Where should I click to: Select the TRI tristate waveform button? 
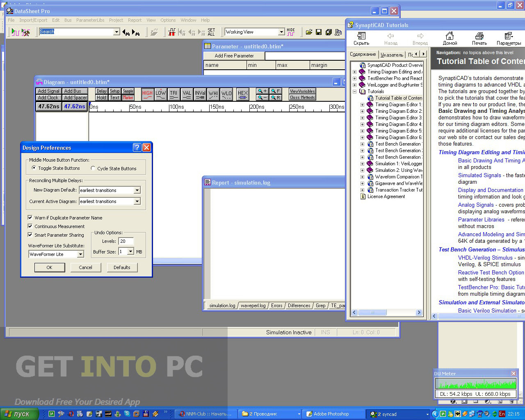tap(174, 94)
